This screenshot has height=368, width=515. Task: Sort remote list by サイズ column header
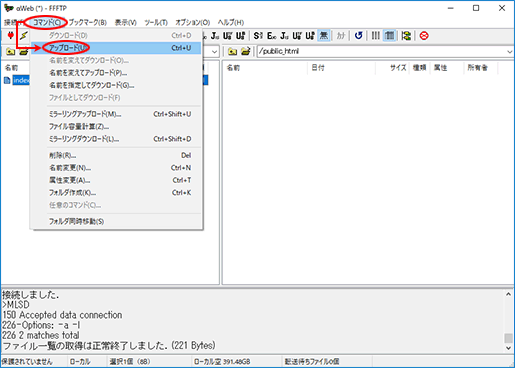398,68
